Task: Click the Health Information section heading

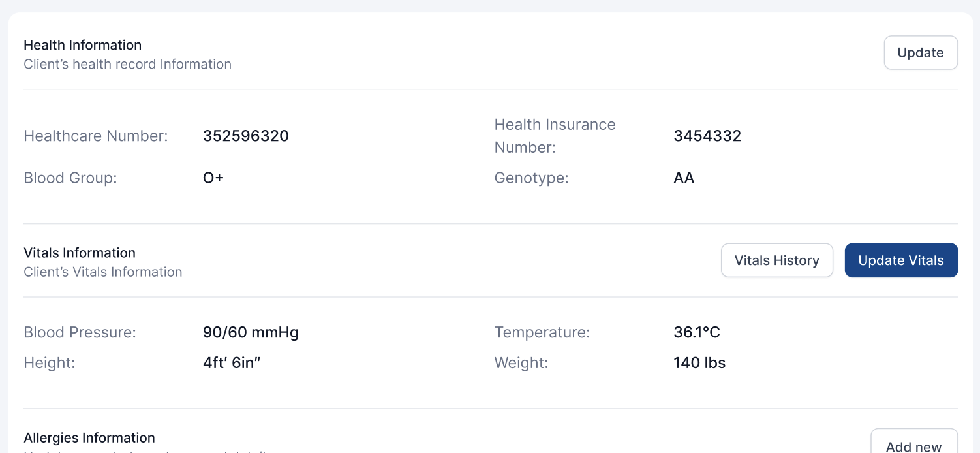Action: [82, 45]
